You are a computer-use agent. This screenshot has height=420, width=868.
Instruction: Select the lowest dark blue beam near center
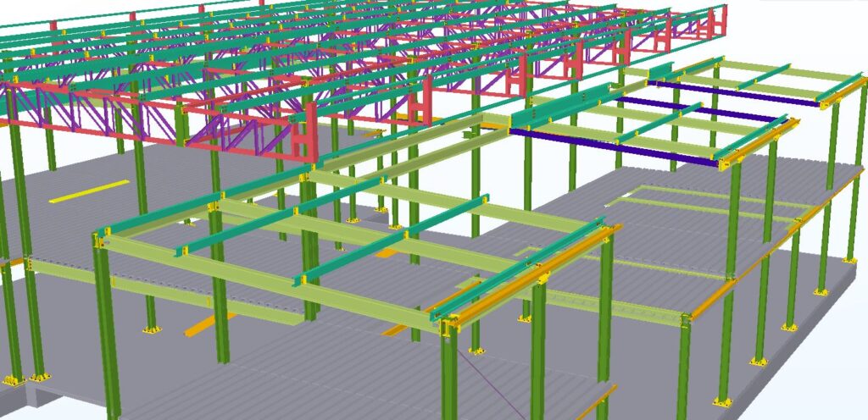610,146
